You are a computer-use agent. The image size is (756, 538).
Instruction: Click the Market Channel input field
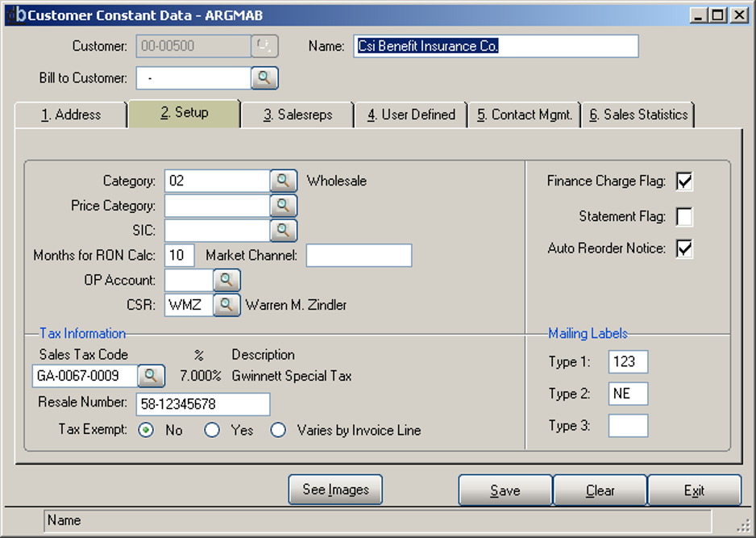[x=359, y=255]
